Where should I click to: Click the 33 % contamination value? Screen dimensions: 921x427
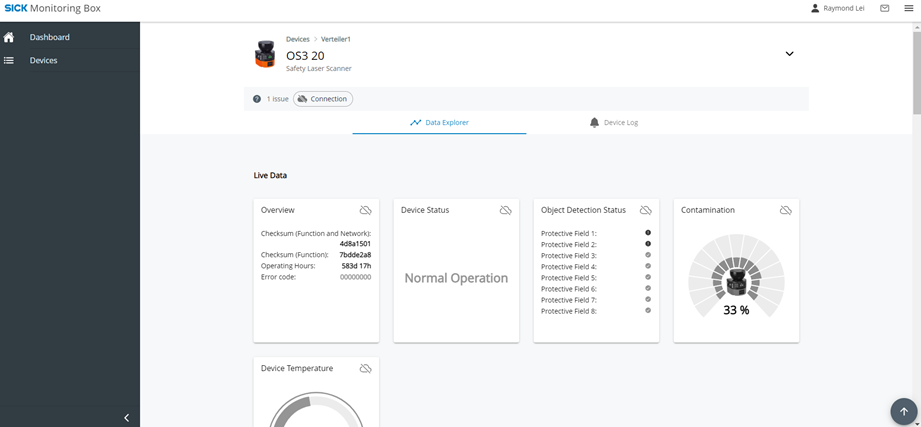[736, 310]
